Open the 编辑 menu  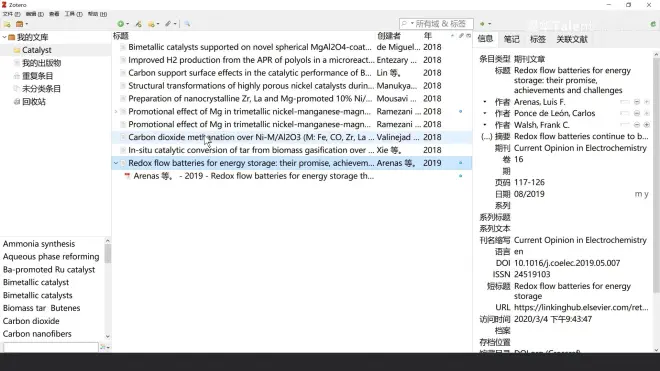click(x=35, y=14)
